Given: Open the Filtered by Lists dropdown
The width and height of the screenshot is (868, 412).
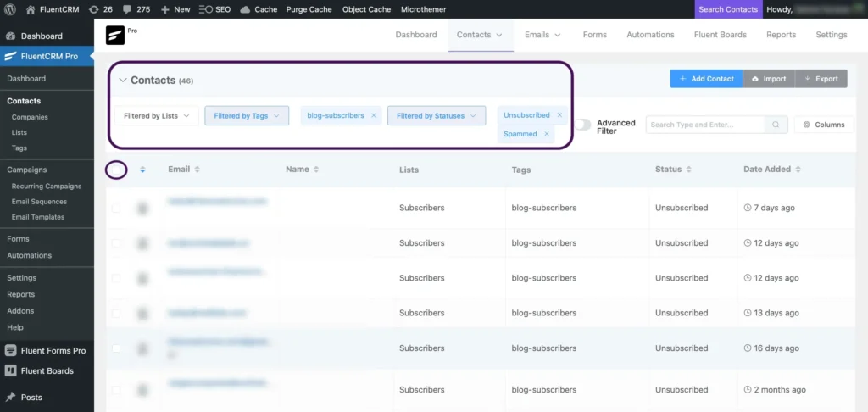Looking at the screenshot, I should tap(157, 116).
